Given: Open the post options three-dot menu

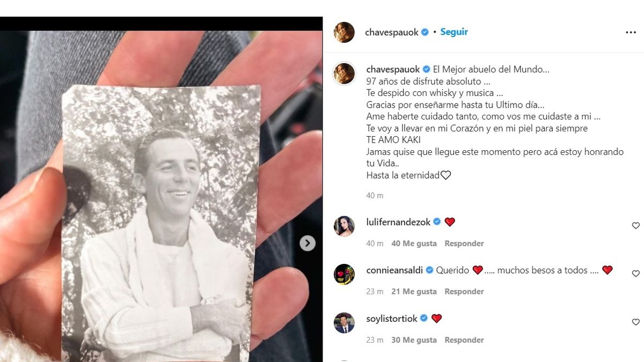Looking at the screenshot, I should tap(631, 33).
